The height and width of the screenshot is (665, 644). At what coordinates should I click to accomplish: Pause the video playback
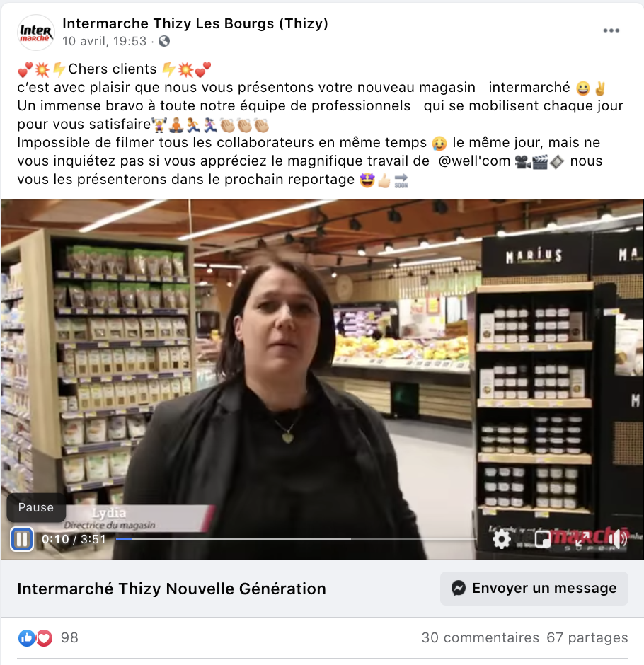click(x=22, y=539)
